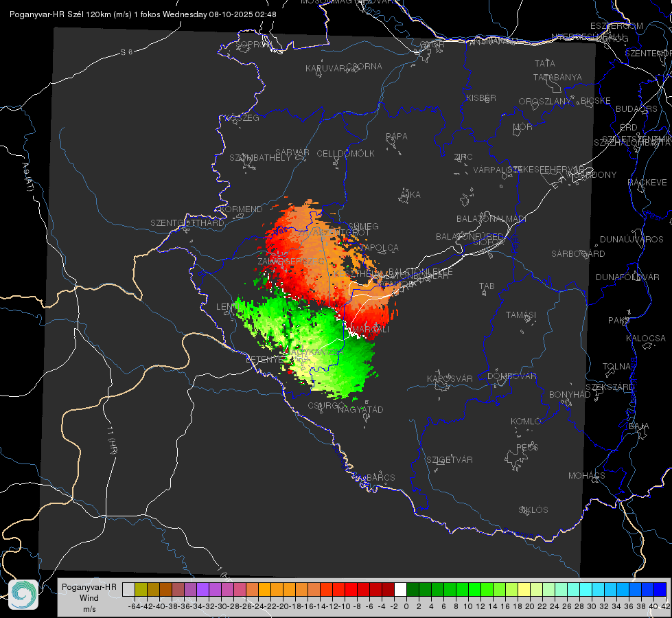Click the KALOCSA city label

(645, 339)
